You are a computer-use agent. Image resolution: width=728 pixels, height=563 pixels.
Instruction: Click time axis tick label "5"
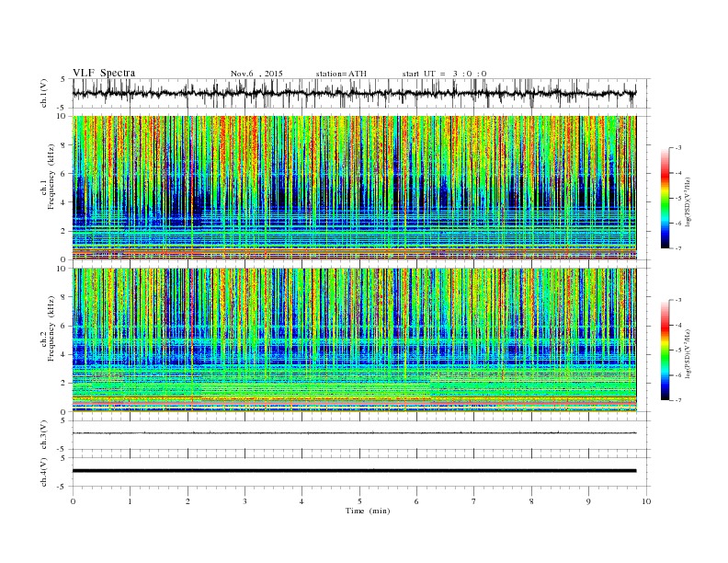[359, 501]
